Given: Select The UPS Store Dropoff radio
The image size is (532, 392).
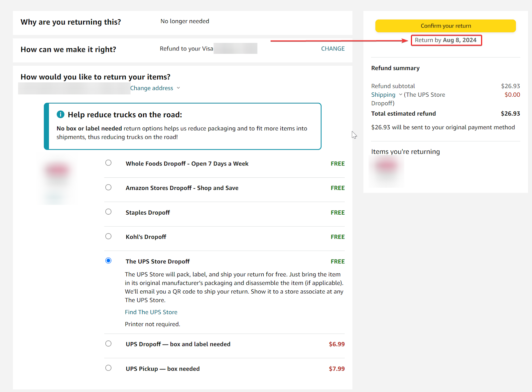Looking at the screenshot, I should (x=108, y=261).
